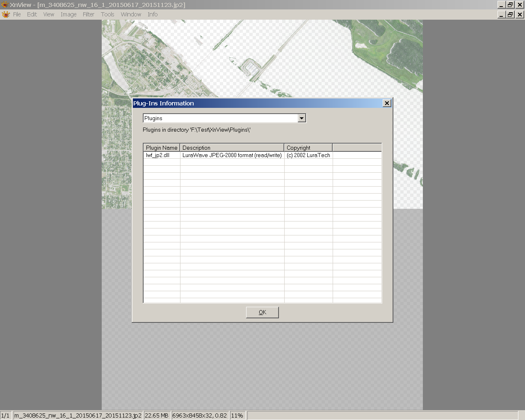Viewport: 525px width, 420px height.
Task: Close the Plug-Ins Information dialog
Action: tap(386, 103)
